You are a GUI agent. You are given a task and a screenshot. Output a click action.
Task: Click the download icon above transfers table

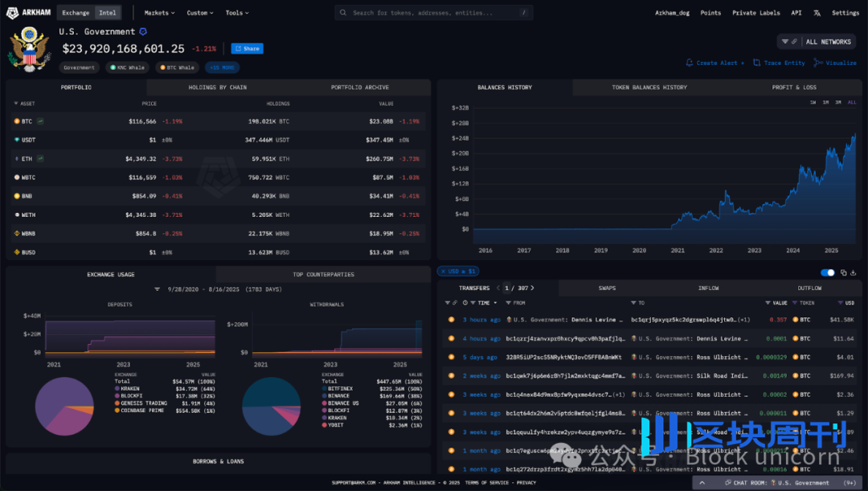click(853, 272)
